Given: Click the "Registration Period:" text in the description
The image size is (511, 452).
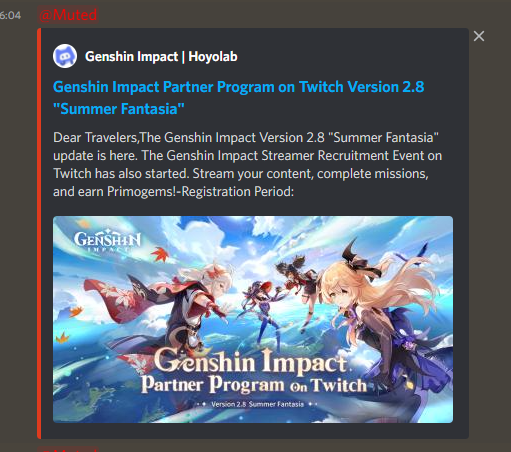Looking at the screenshot, I should [x=237, y=191].
